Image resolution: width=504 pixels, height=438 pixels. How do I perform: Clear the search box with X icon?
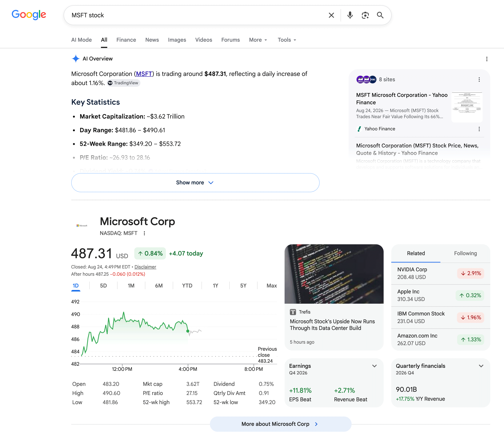coord(331,15)
